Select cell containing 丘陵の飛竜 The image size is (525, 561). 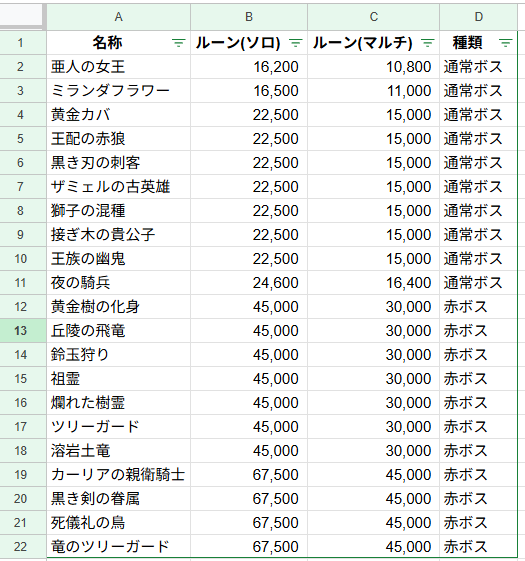(x=118, y=331)
